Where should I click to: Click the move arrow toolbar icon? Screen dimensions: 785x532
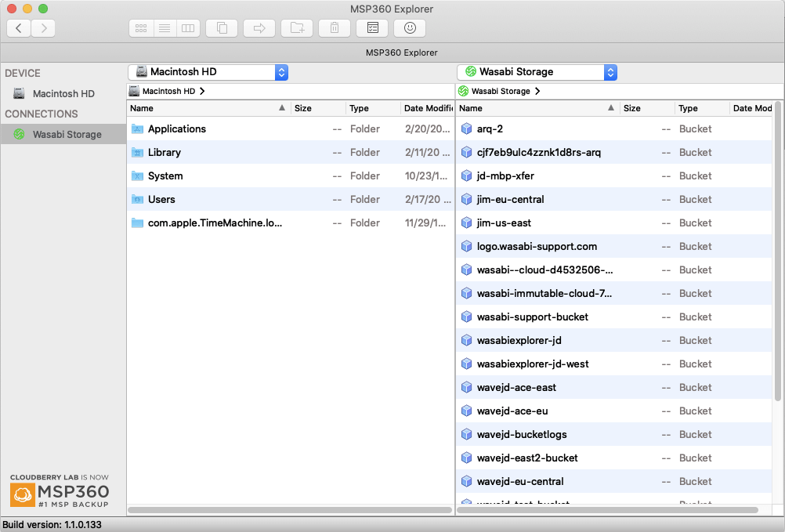(x=259, y=28)
